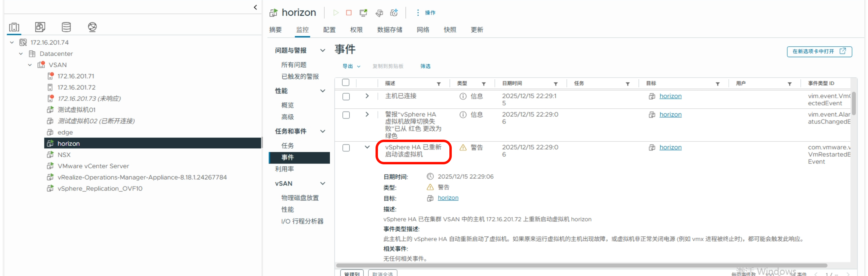Viewport: 868px width, 276px height.
Task: Check the vSphere HA alarm changed event row
Action: tap(346, 115)
